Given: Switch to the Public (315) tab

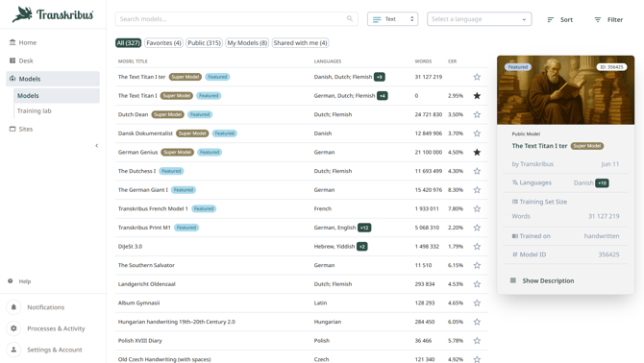Looking at the screenshot, I should click(204, 43).
